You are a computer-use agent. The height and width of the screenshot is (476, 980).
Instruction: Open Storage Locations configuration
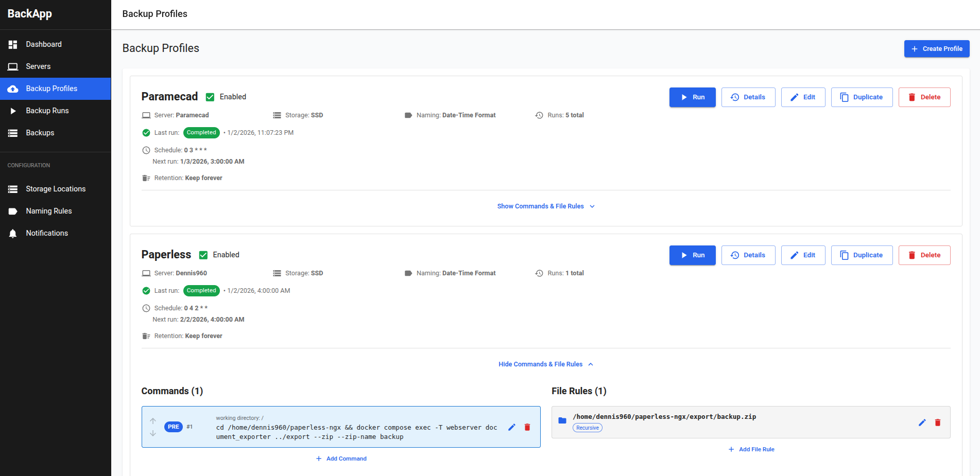55,189
